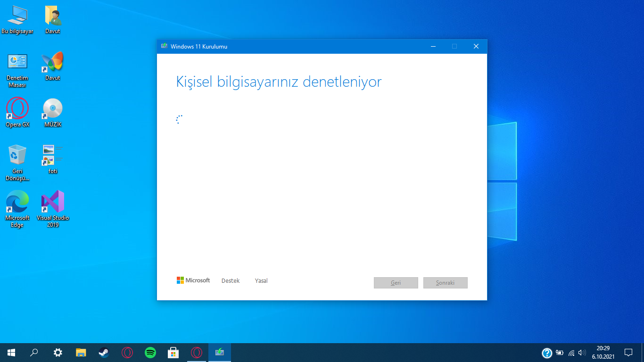Click Opera GX taskbar icon beside Steam
644x362 pixels.
click(127, 353)
